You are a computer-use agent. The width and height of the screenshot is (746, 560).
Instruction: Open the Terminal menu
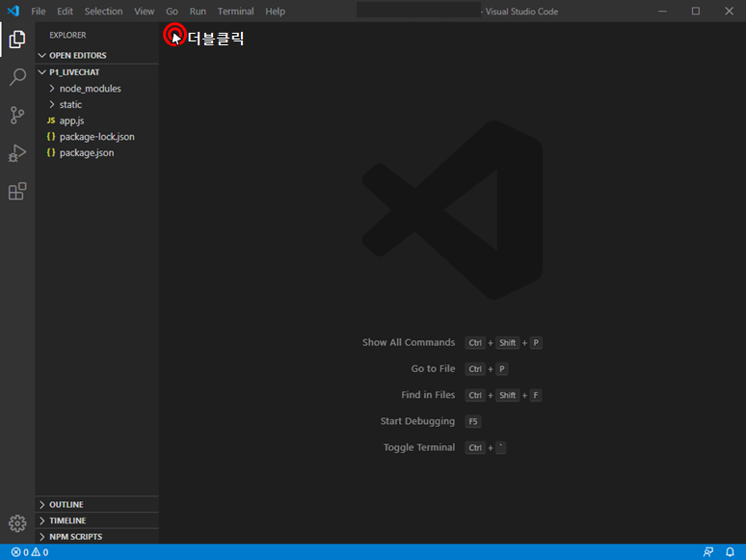pos(235,11)
